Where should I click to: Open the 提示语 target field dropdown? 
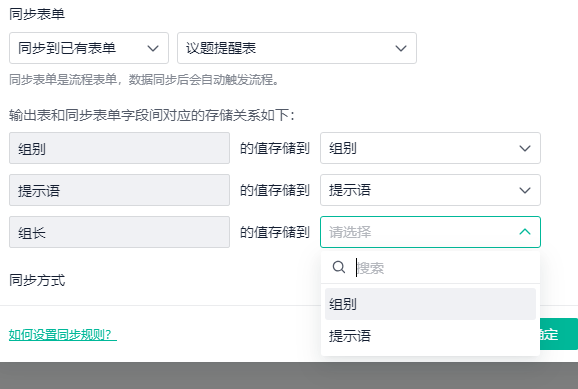coord(430,190)
